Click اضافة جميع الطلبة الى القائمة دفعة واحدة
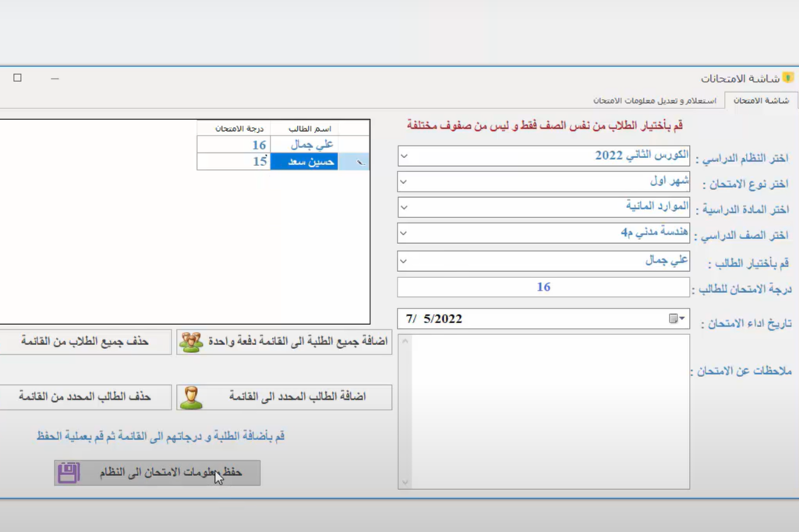 coord(285,342)
